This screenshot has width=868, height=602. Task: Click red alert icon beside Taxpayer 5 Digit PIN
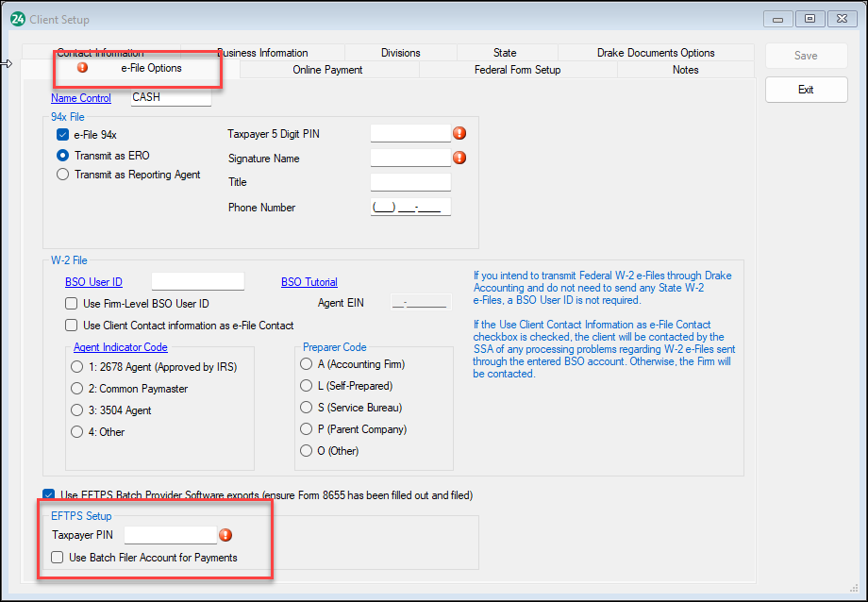pyautogui.click(x=459, y=133)
